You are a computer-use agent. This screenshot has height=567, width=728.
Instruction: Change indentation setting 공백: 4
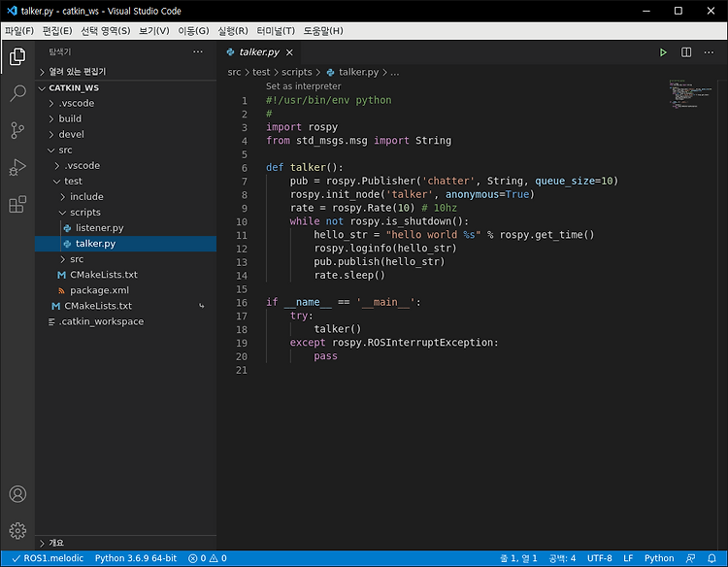tap(562, 558)
